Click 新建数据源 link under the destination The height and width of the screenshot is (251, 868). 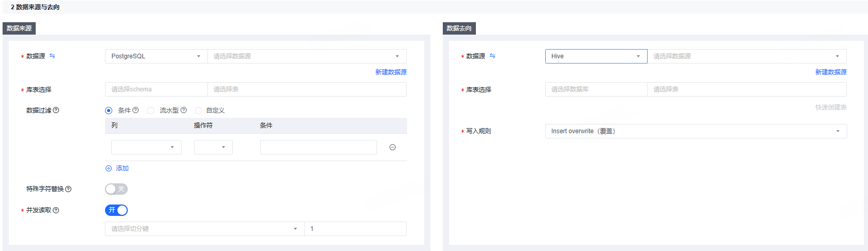click(831, 72)
